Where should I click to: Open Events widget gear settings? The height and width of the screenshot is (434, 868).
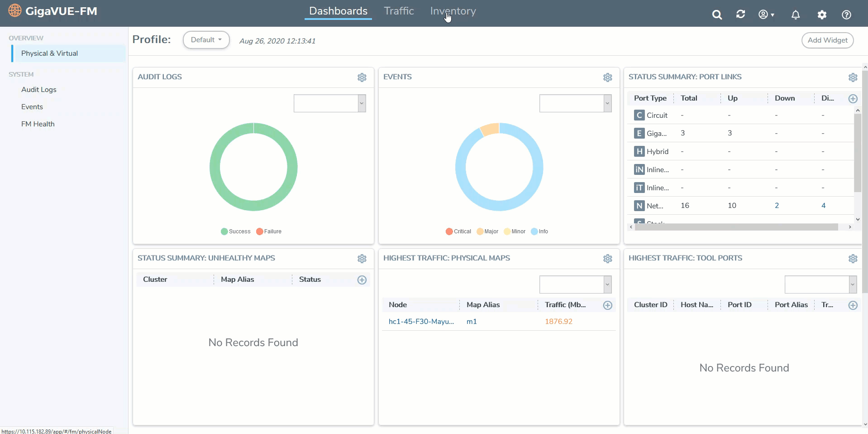click(x=608, y=77)
